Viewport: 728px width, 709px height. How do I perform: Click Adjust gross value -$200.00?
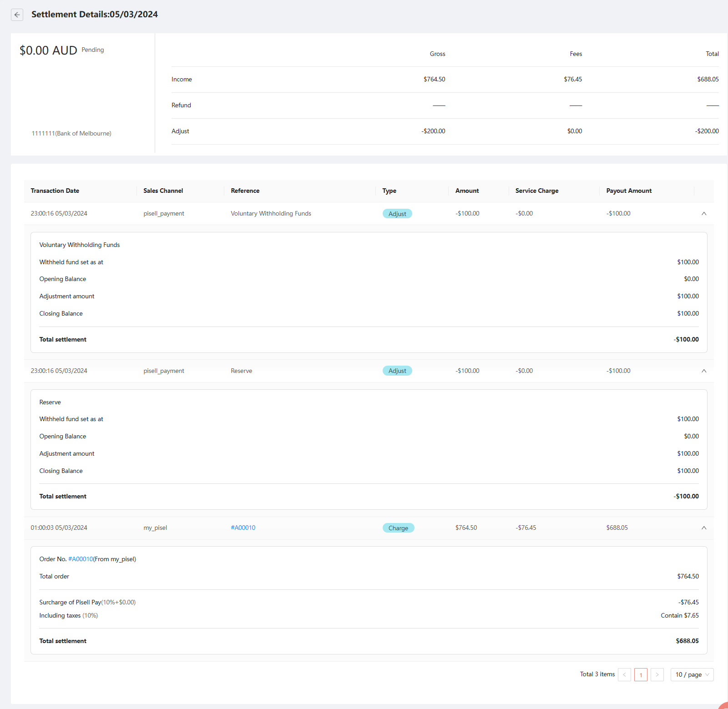click(x=433, y=131)
